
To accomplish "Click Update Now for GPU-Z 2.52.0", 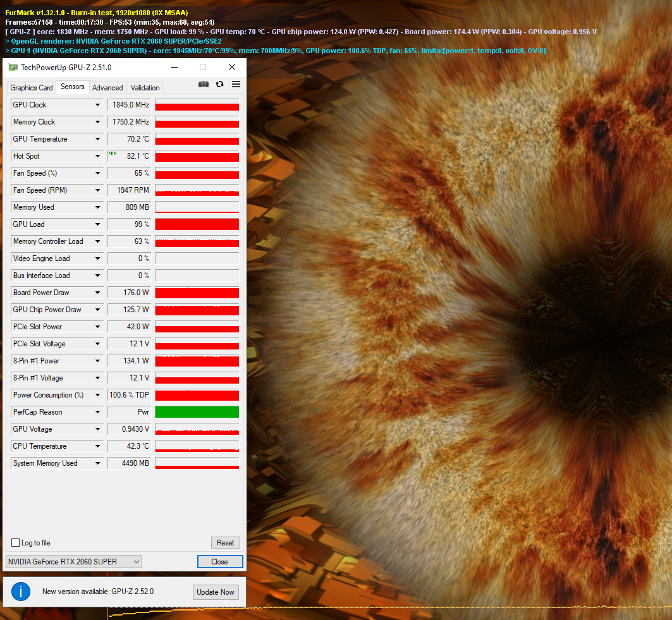I will pos(216,592).
